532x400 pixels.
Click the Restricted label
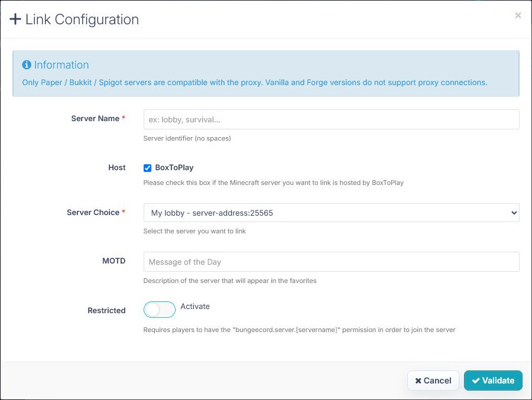tap(106, 310)
